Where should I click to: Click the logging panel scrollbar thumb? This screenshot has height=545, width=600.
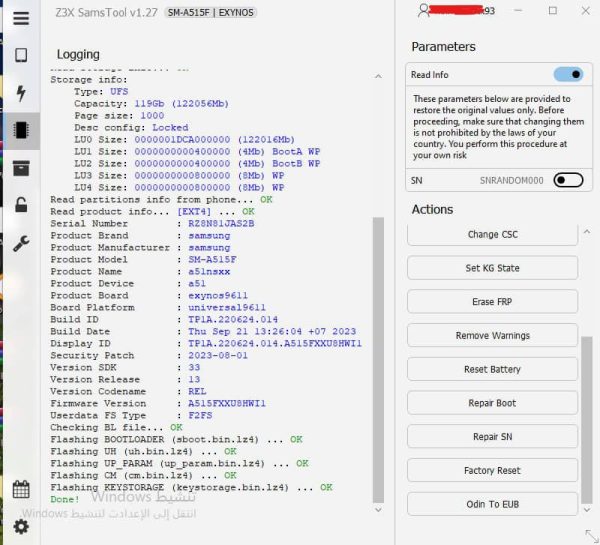click(x=378, y=360)
